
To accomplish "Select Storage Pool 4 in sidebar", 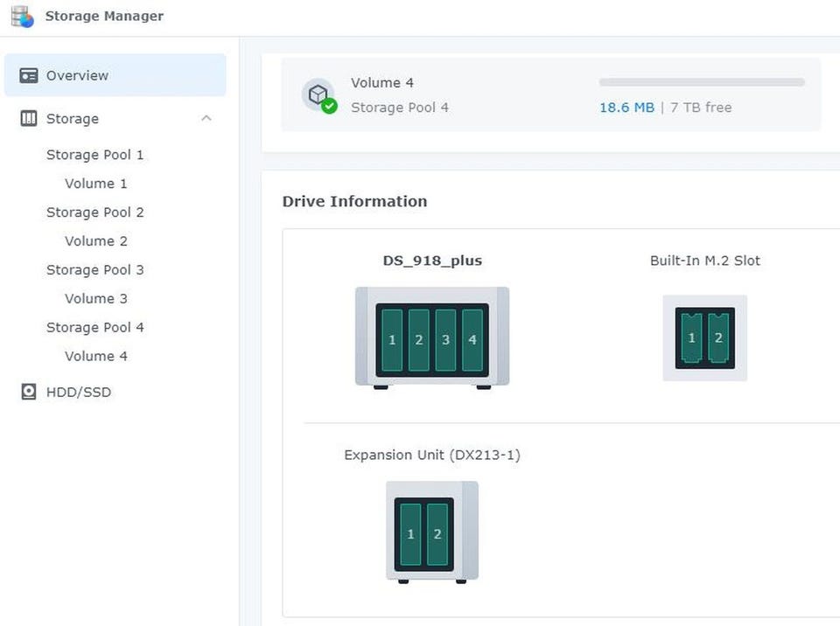I will [x=94, y=328].
